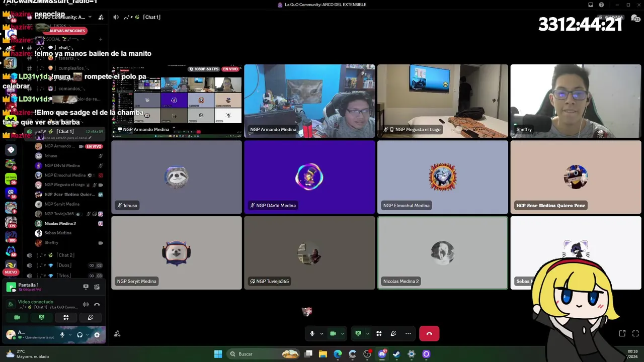This screenshot has height=362, width=644.
Task: Open soundboard from the call control bar
Action: pyautogui.click(x=393, y=333)
